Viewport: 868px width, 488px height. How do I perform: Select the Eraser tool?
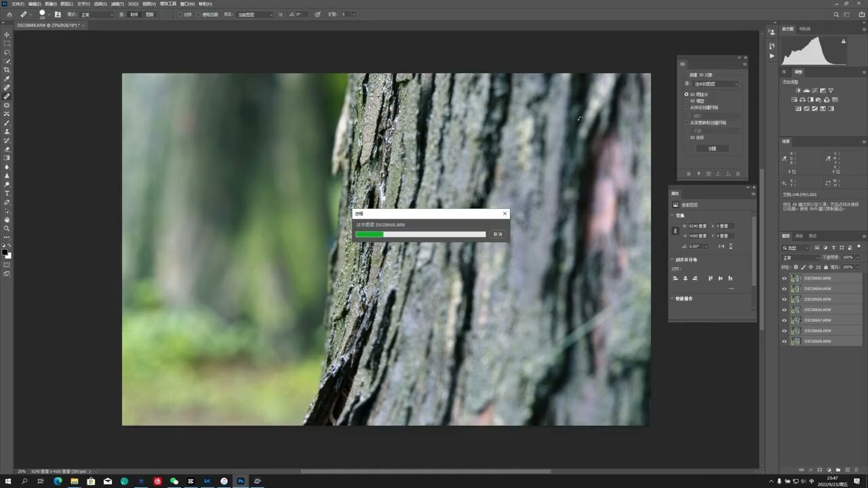point(7,149)
